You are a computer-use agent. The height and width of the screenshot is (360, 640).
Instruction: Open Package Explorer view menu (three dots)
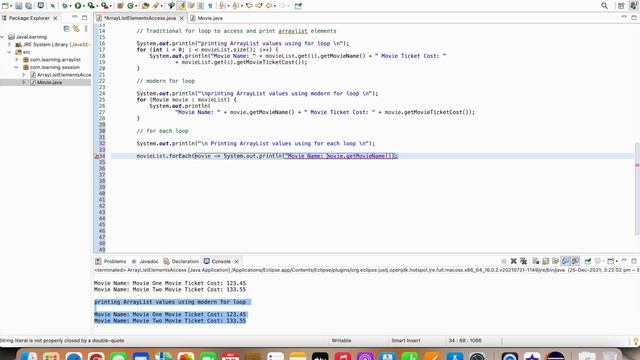[x=86, y=29]
